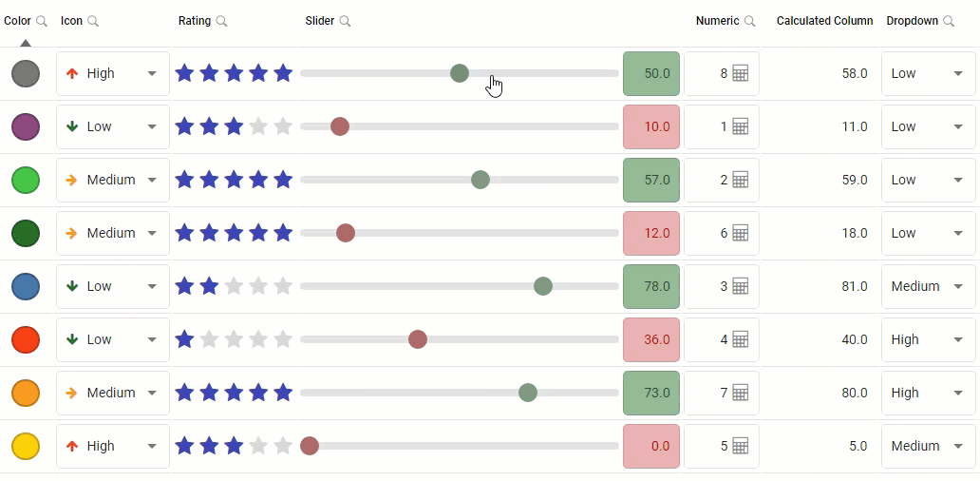The width and height of the screenshot is (980, 481).
Task: Click the Numeric column search icon
Action: [750, 21]
